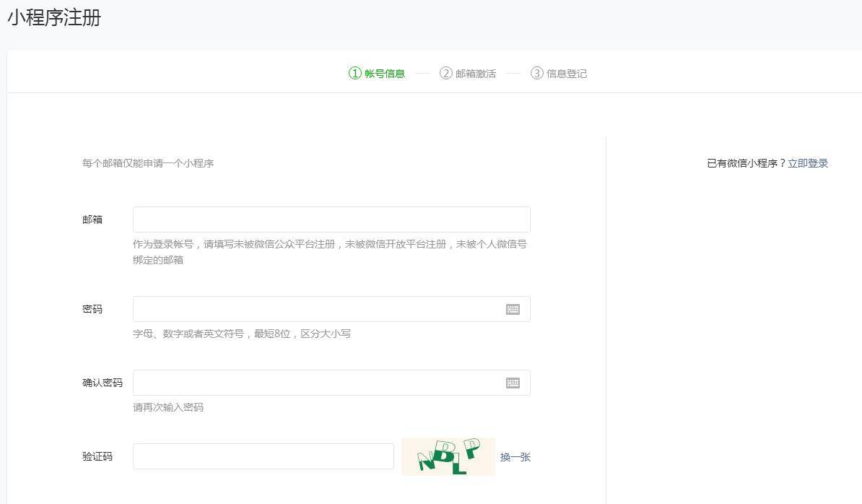Click the 确认密码 field label
The image size is (862, 504).
pos(103,383)
